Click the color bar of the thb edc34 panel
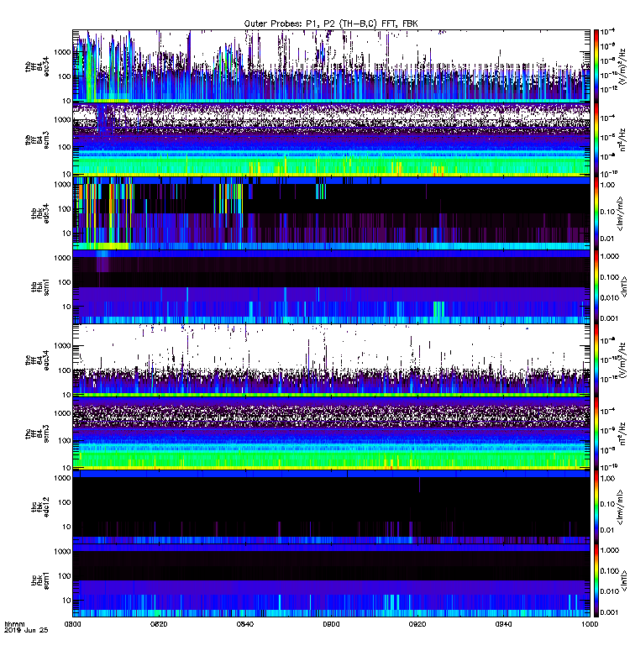This screenshot has width=630, height=672. [x=596, y=213]
